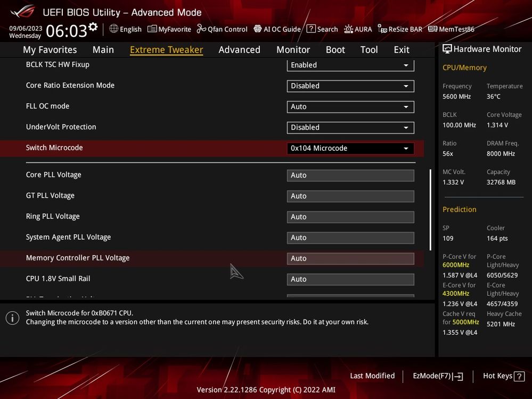Open the Core Ratio Extension Mode dropdown
Image resolution: width=532 pixels, height=399 pixels.
click(x=350, y=86)
